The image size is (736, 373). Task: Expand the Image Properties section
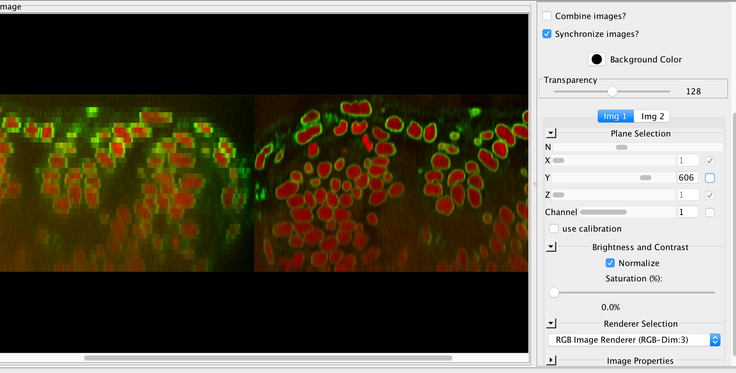551,360
